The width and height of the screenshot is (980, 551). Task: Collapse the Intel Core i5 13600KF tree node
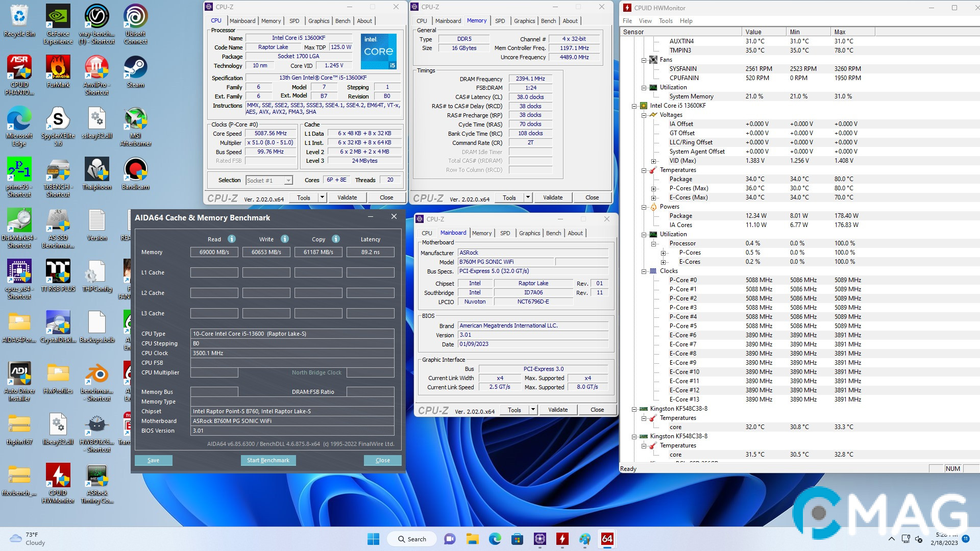click(634, 106)
